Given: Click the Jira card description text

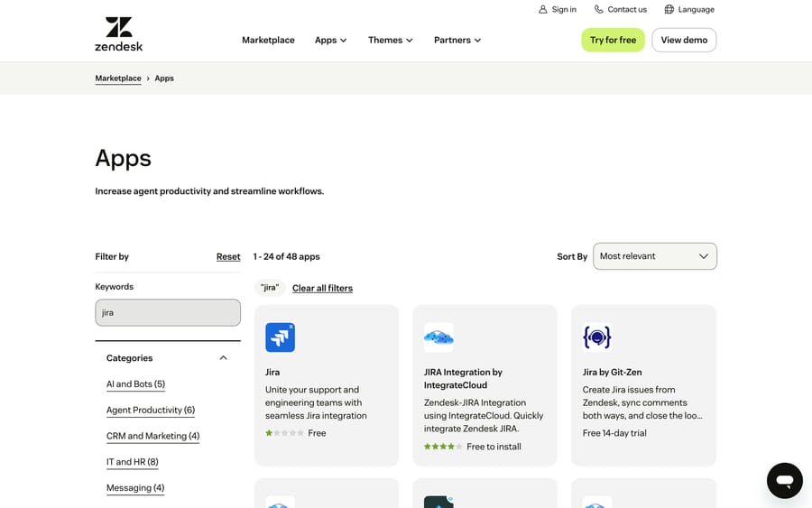Looking at the screenshot, I should point(316,402).
